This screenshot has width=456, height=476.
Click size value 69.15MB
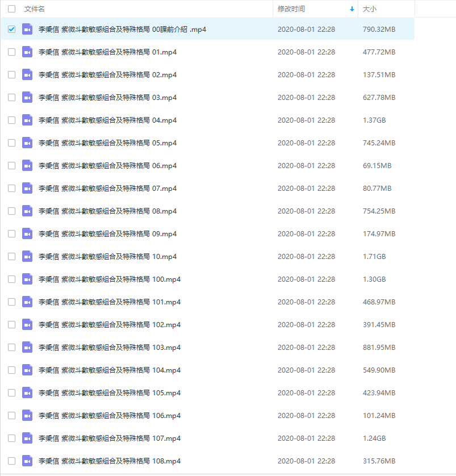click(377, 165)
